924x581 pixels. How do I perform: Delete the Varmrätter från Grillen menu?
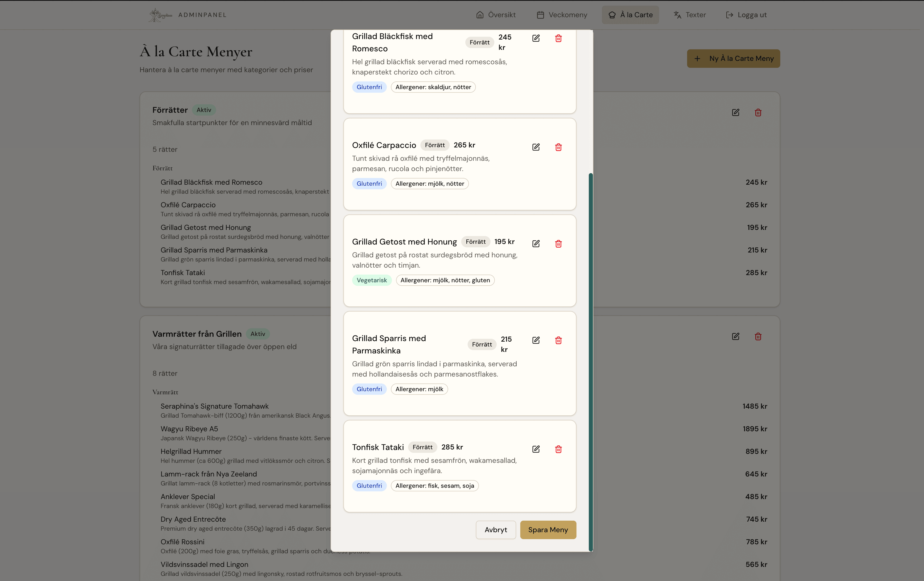coord(758,336)
